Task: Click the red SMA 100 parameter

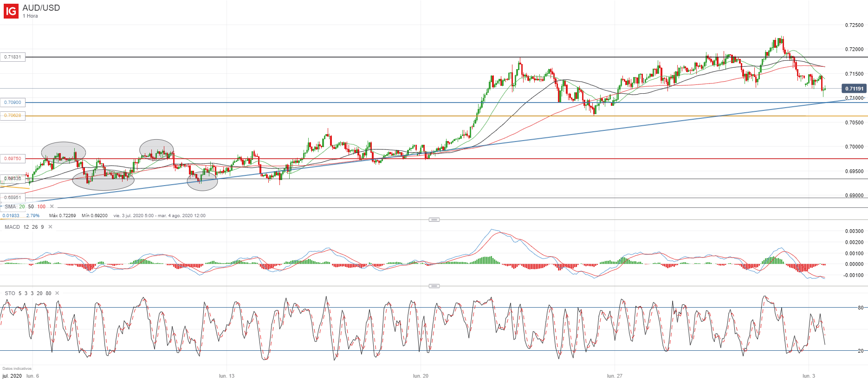Action: [x=41, y=207]
